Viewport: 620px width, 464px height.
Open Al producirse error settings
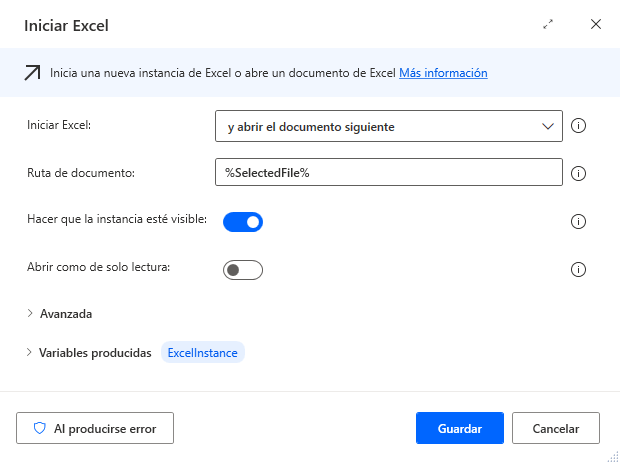point(95,428)
